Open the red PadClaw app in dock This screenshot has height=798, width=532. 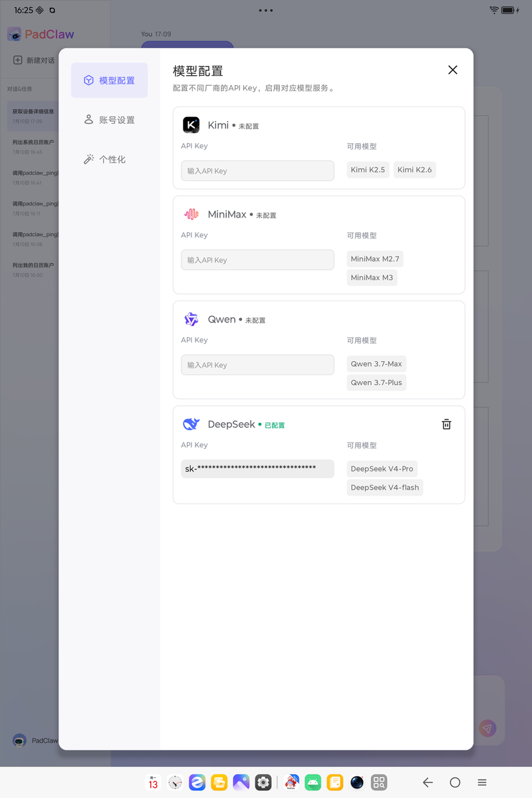[x=291, y=783]
